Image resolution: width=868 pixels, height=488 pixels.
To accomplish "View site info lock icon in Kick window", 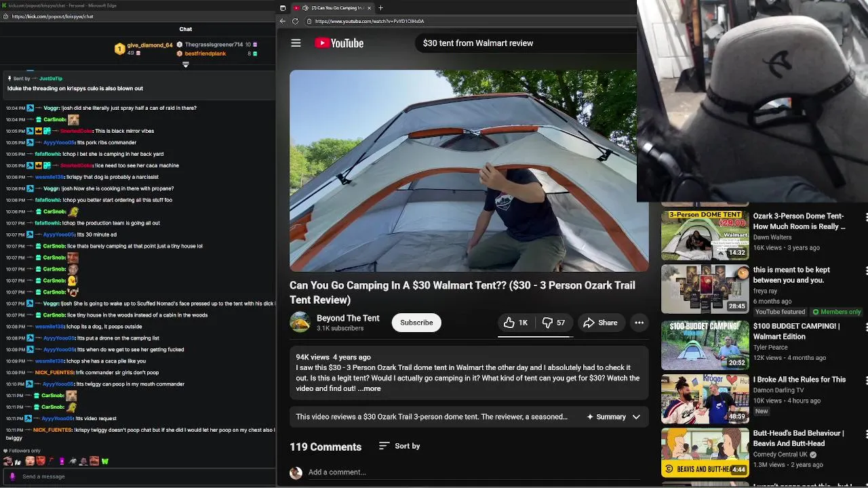I will (x=5, y=16).
